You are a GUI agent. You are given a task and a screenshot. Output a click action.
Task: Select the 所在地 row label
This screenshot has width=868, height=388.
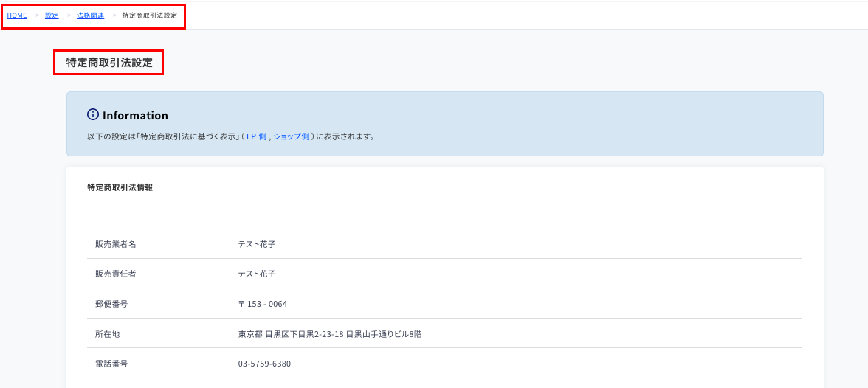(108, 333)
